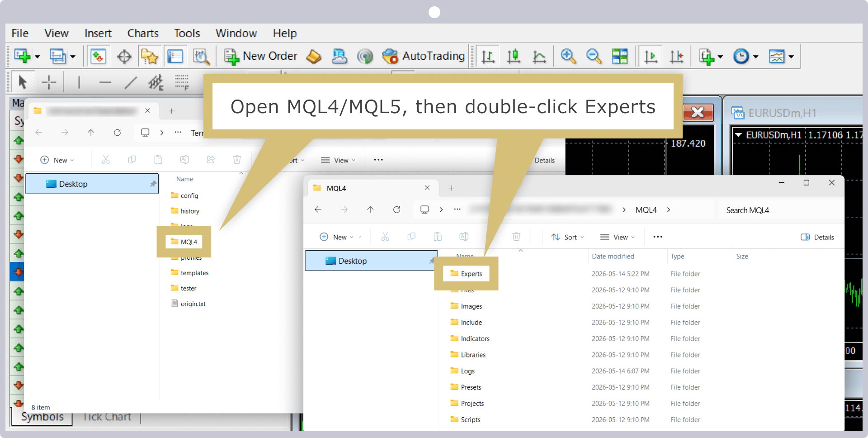Open the Signals toolbar icon
Screen dimensions: 868x438
[365, 56]
